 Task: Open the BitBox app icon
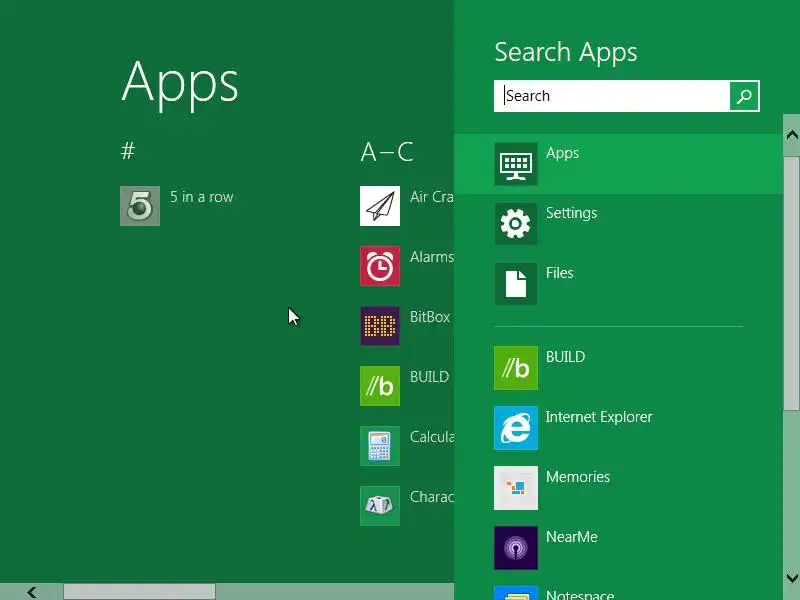point(380,326)
